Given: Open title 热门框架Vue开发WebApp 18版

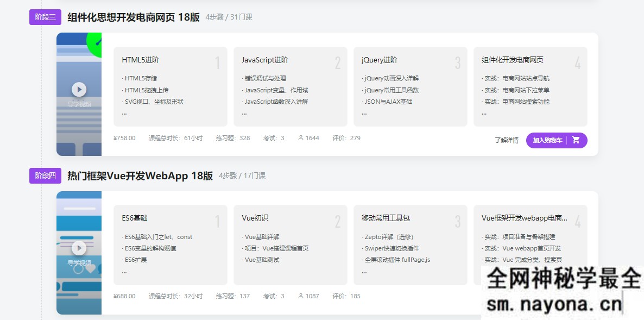Looking at the screenshot, I should 140,175.
